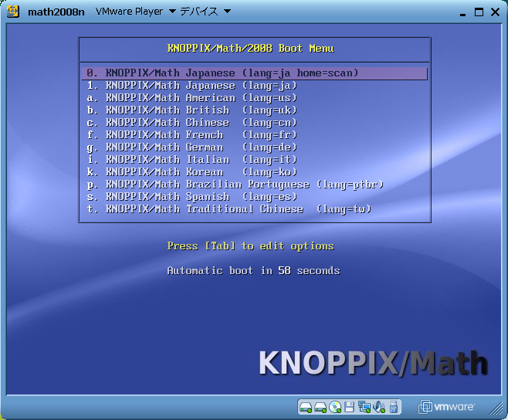The image size is (508, 420).
Task: Click the sound card speaker icon
Action: pos(379,407)
